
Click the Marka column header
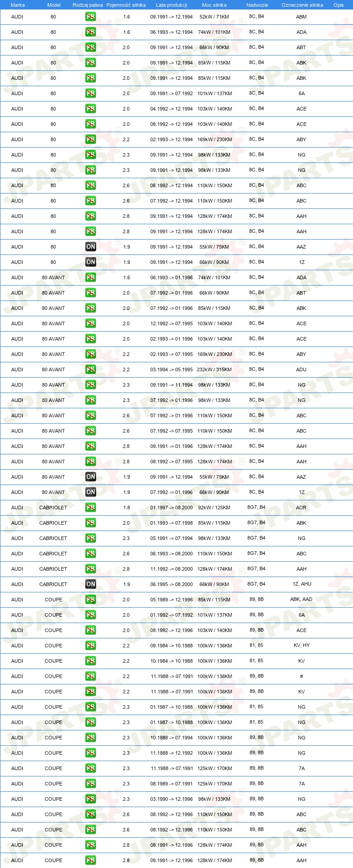click(18, 5)
